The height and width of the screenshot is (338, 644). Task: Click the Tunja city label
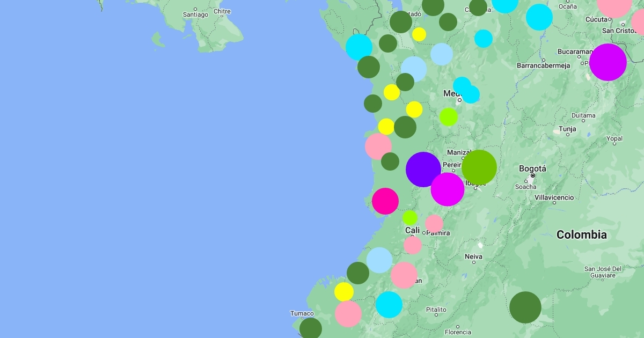[567, 129]
